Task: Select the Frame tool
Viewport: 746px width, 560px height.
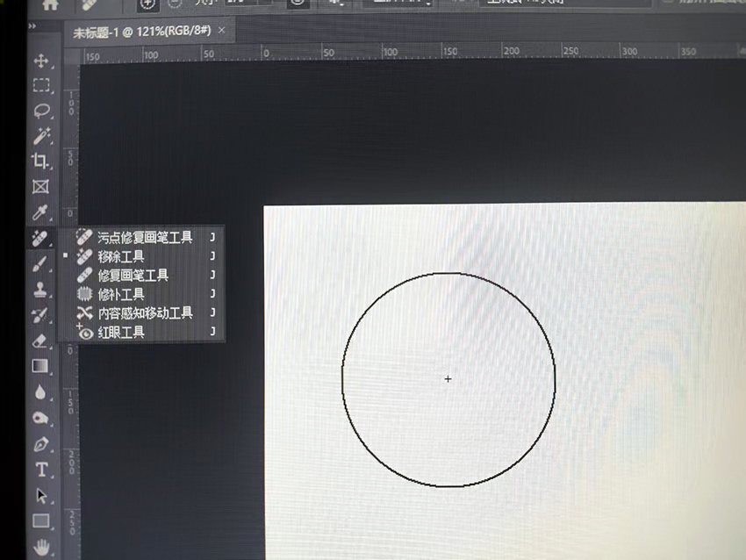Action: coord(40,186)
